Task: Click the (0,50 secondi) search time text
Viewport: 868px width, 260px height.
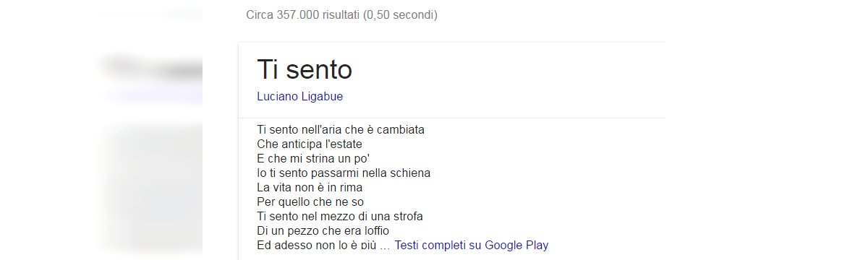Action: [400, 14]
